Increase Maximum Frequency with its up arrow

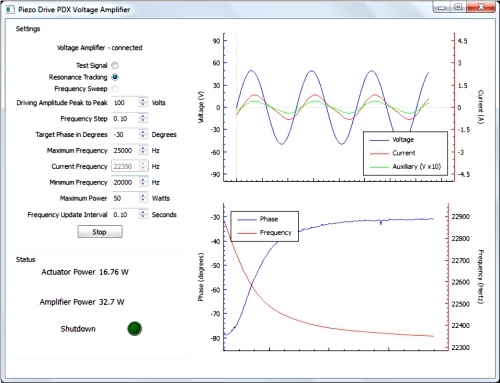tap(143, 148)
